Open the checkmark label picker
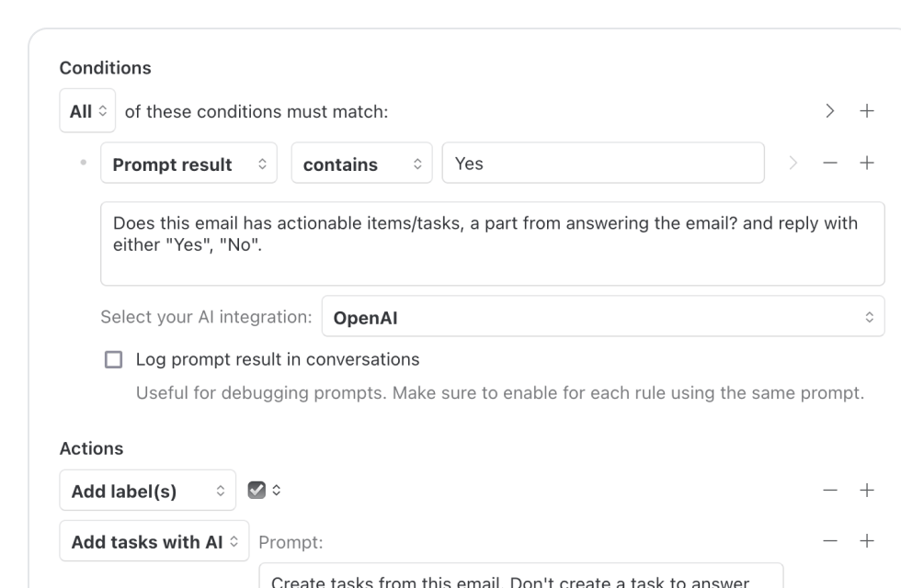The image size is (901, 588). 264,491
